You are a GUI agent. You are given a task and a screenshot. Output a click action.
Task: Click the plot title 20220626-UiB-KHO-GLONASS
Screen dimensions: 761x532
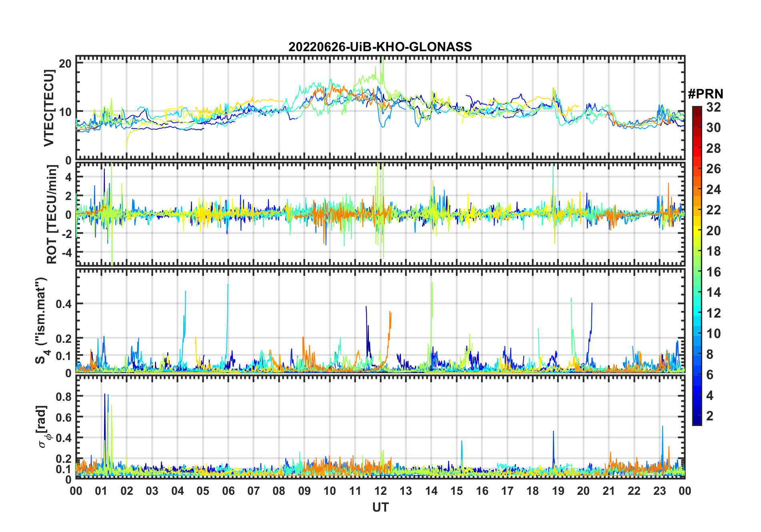[x=380, y=47]
